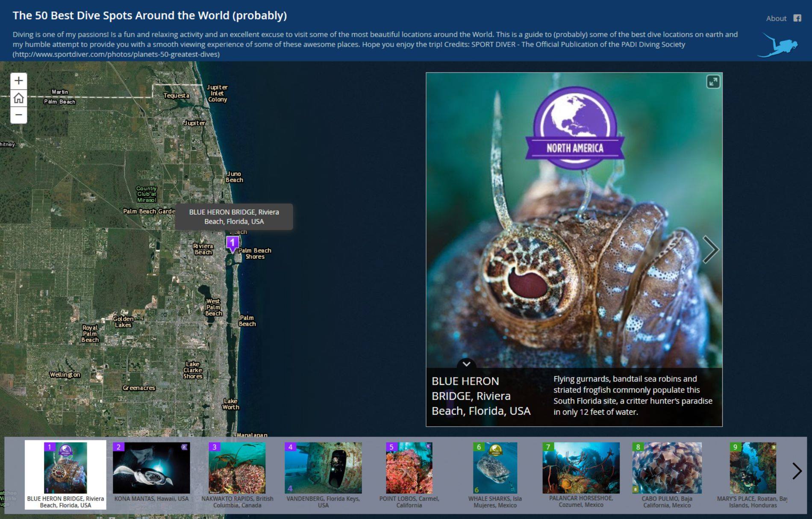Zoom in on the map

(x=18, y=81)
